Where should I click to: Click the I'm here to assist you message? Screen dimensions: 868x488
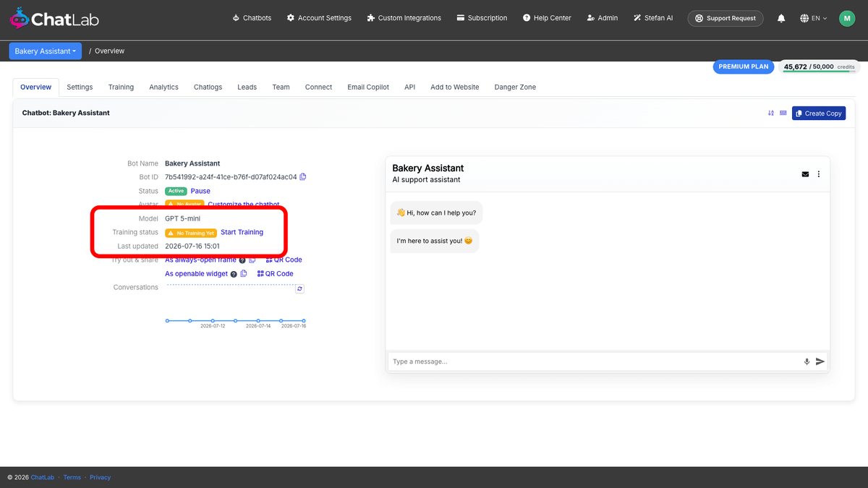click(435, 240)
